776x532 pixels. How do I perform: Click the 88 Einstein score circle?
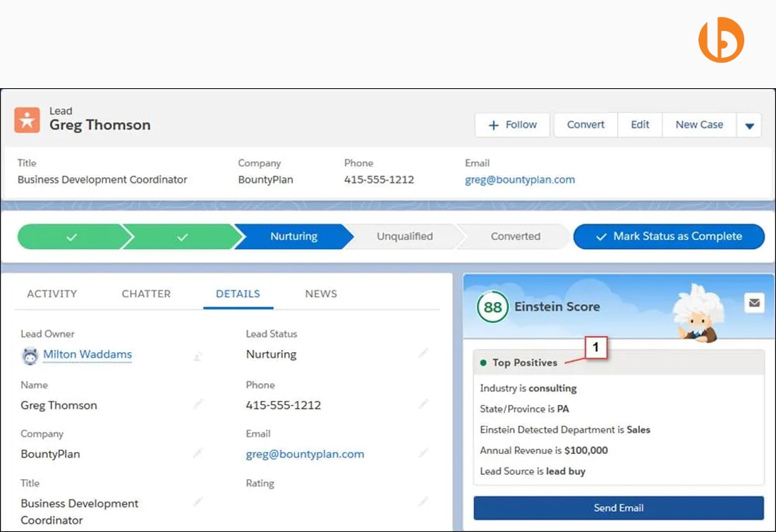(x=492, y=308)
